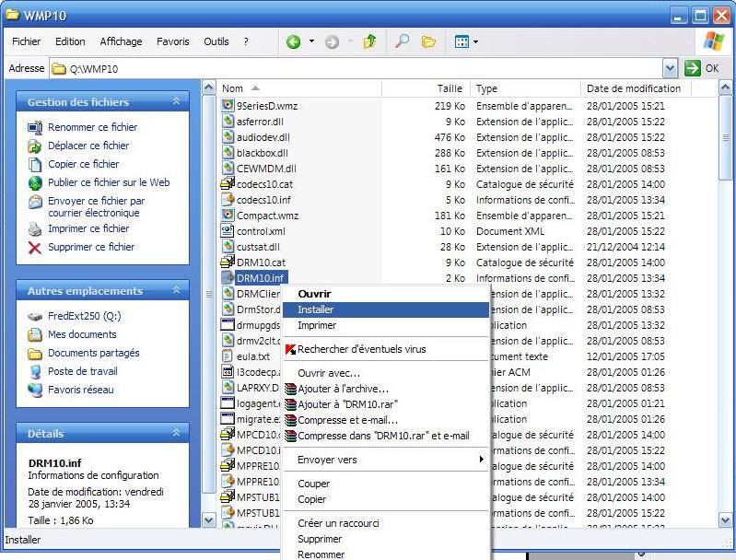The image size is (736, 560).
Task: Select the eula.txt file icon
Action: click(228, 356)
